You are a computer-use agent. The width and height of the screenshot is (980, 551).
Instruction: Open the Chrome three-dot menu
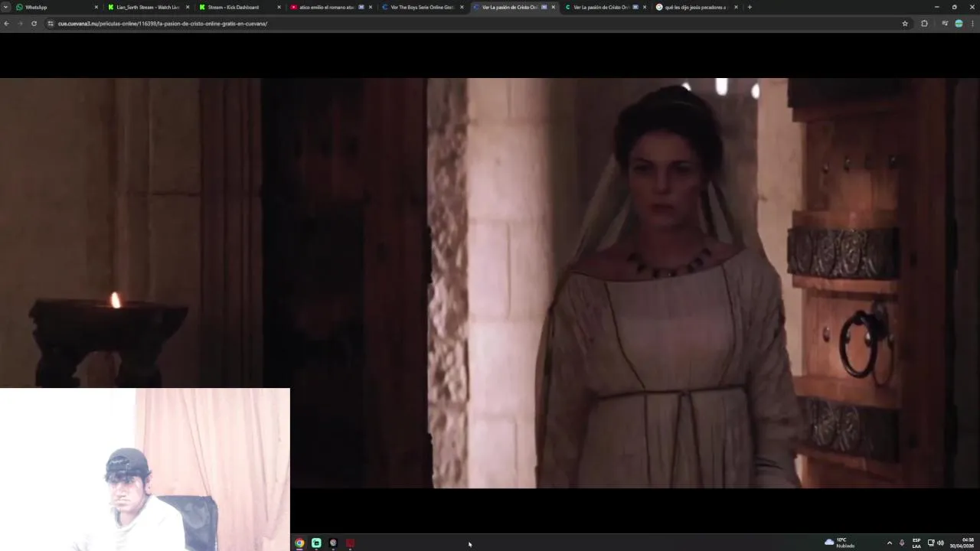[972, 24]
